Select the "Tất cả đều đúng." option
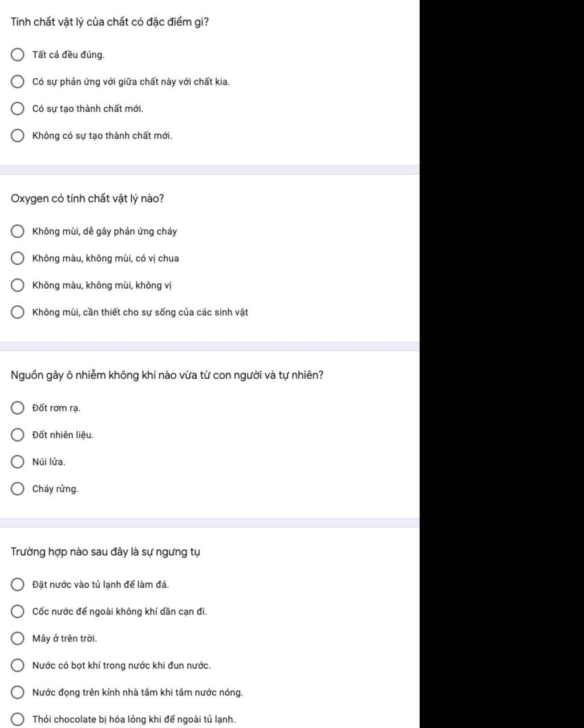Viewport: 584px width, 728px height. (18, 55)
